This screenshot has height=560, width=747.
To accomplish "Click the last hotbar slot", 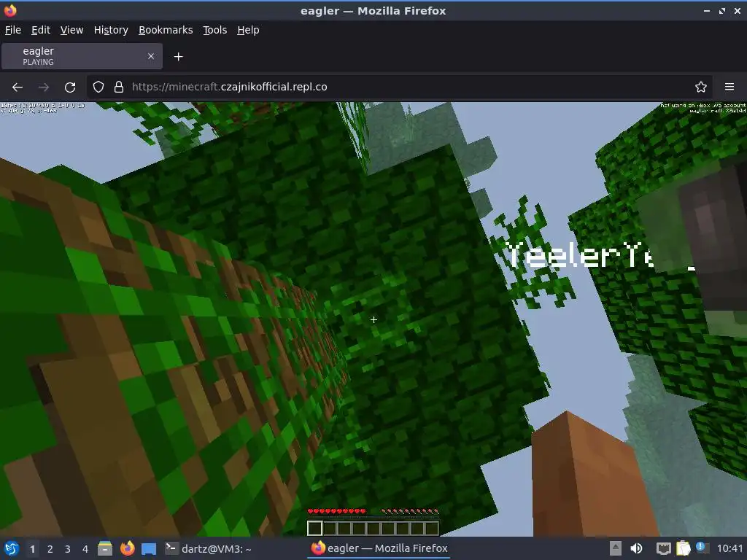I will 432,528.
